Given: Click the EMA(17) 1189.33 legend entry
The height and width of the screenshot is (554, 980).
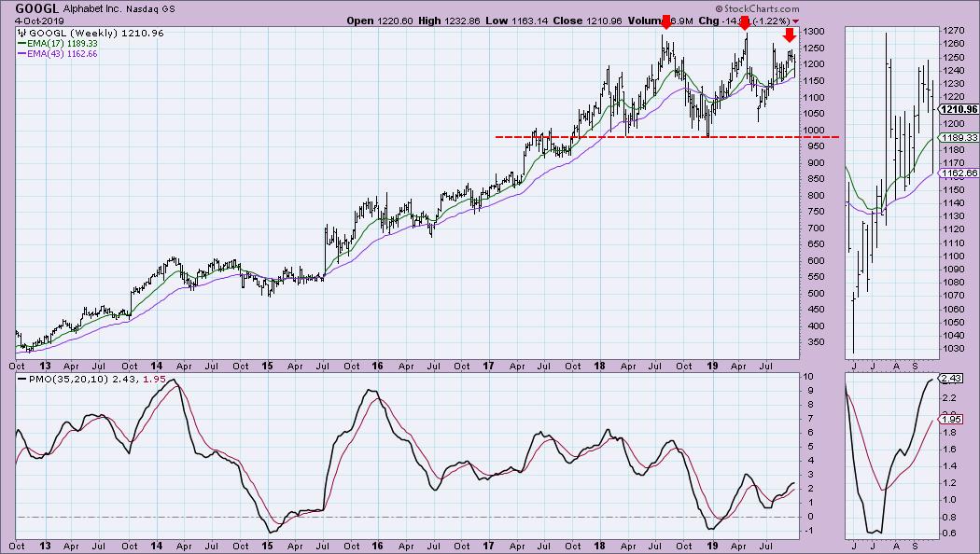Looking at the screenshot, I should tap(62, 44).
